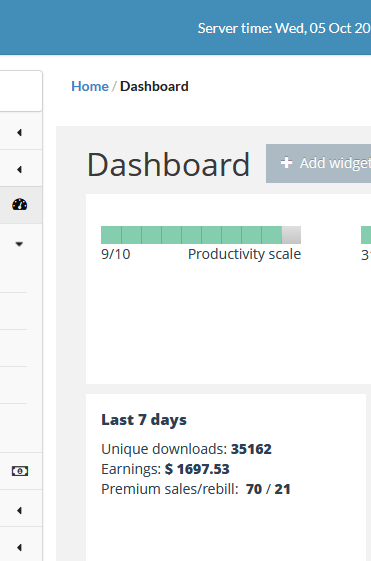Click the Server time text in header
Image resolution: width=371 pixels, height=561 pixels.
pyautogui.click(x=284, y=28)
